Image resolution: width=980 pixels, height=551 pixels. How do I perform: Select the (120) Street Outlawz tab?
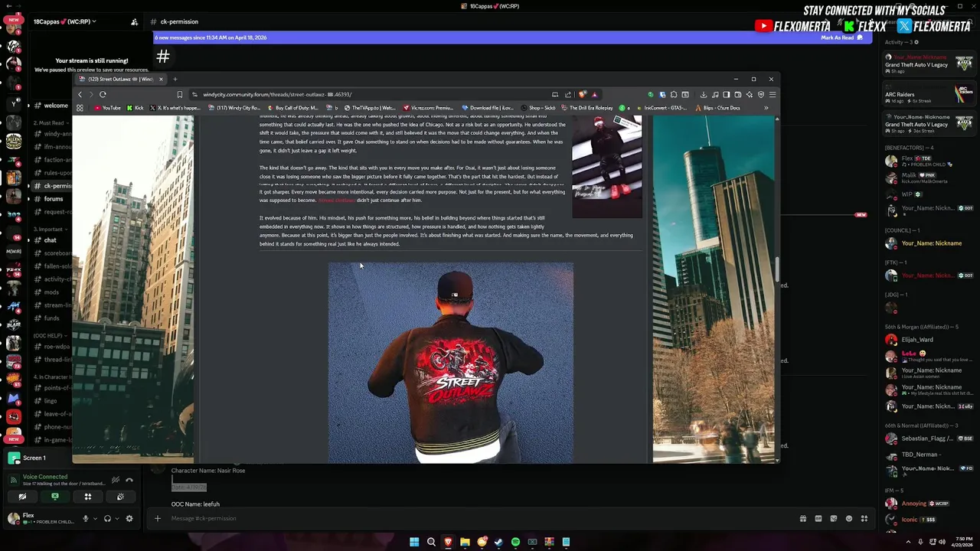pos(120,79)
